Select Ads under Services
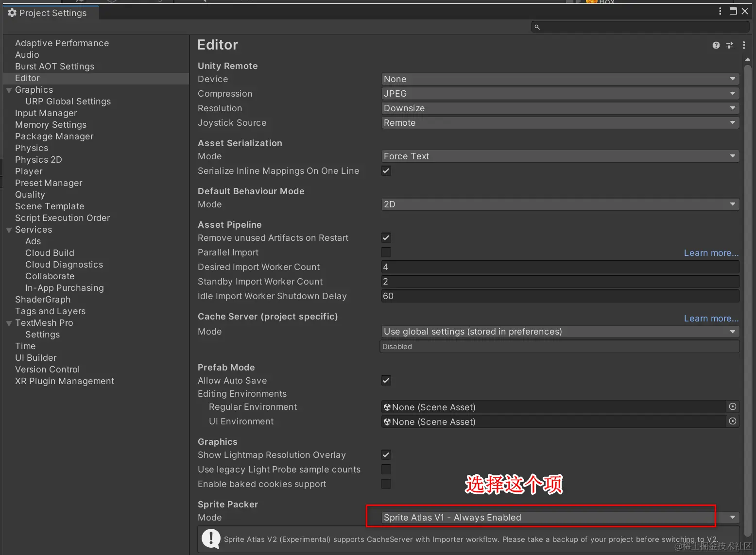 [33, 241]
